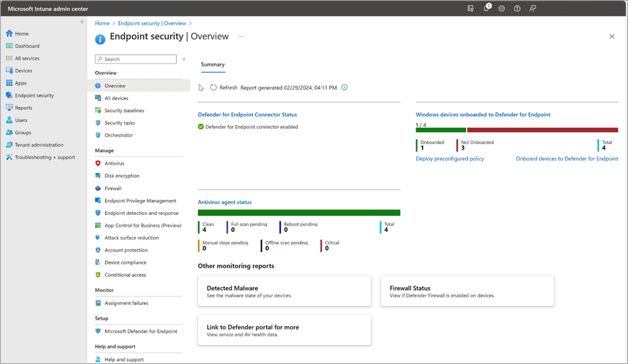Click the App Control for Business icon

[x=98, y=226]
